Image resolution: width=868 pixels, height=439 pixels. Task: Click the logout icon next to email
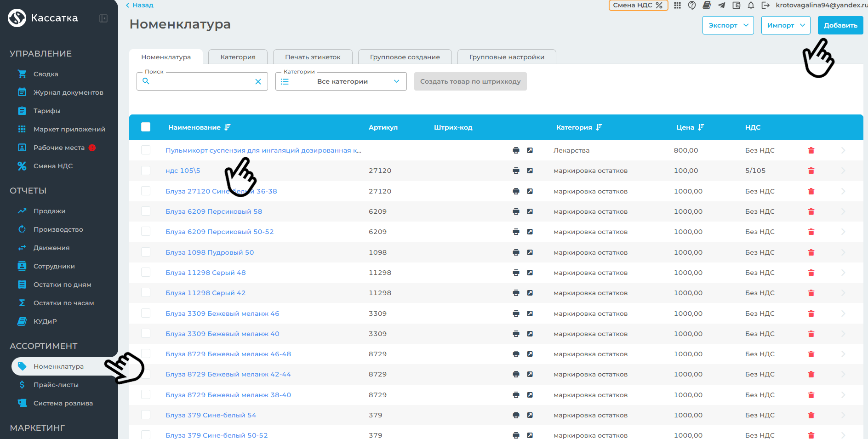[x=765, y=6]
